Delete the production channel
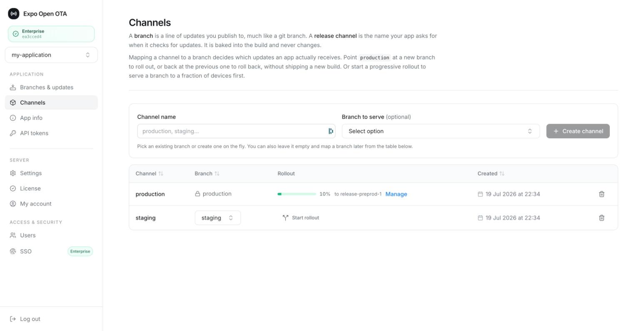Screen dimensions: 644x331 602,194
